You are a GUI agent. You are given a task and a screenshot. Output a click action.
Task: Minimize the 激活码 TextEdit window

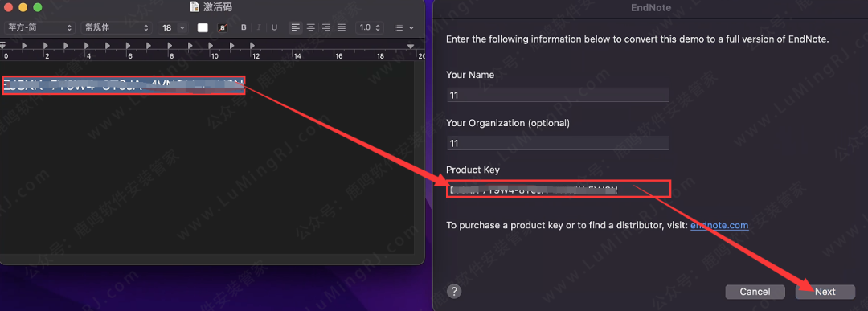pos(23,7)
